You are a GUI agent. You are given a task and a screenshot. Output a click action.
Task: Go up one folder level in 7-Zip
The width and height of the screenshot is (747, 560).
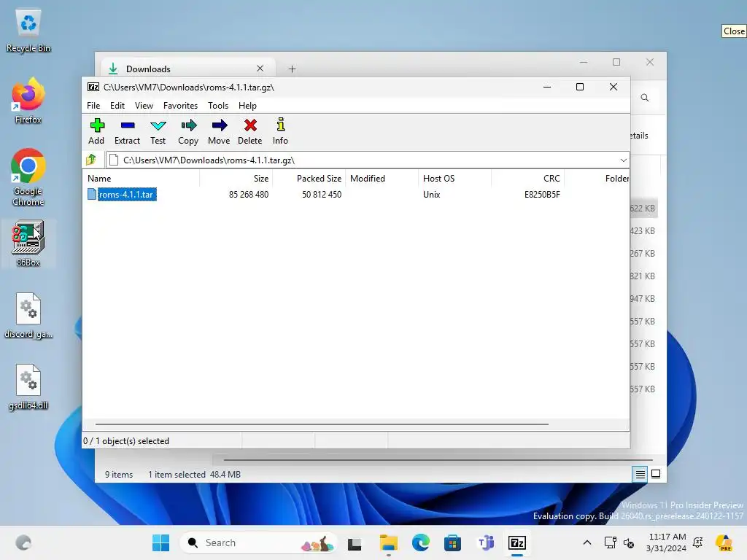(91, 160)
